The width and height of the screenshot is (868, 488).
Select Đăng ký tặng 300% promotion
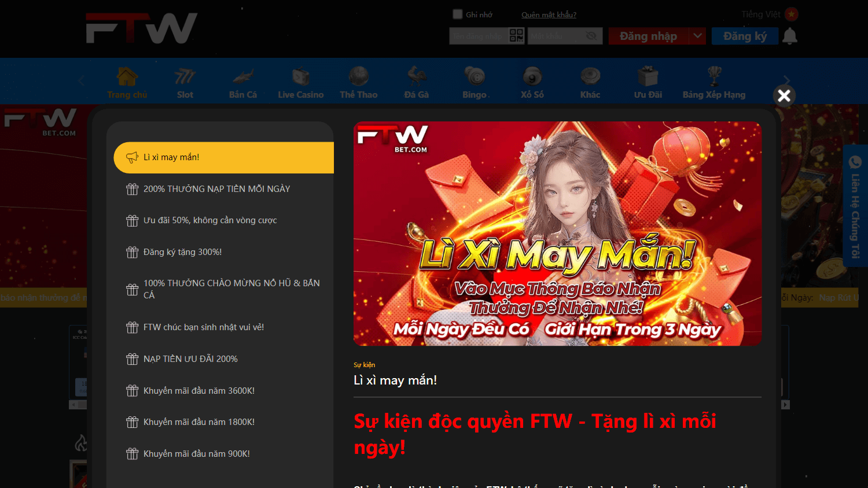click(224, 252)
